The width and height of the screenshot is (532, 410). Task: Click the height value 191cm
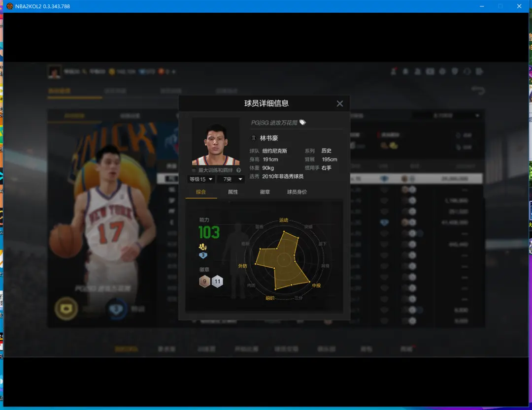(270, 159)
